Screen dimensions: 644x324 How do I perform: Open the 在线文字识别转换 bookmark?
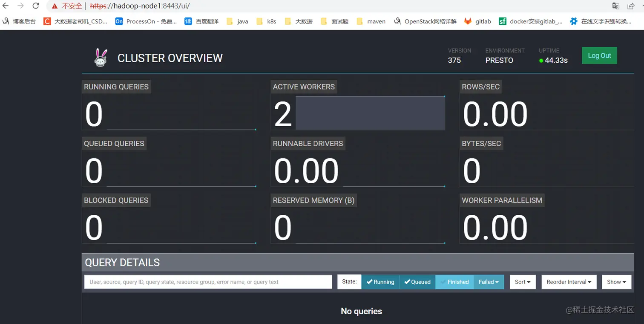point(601,21)
